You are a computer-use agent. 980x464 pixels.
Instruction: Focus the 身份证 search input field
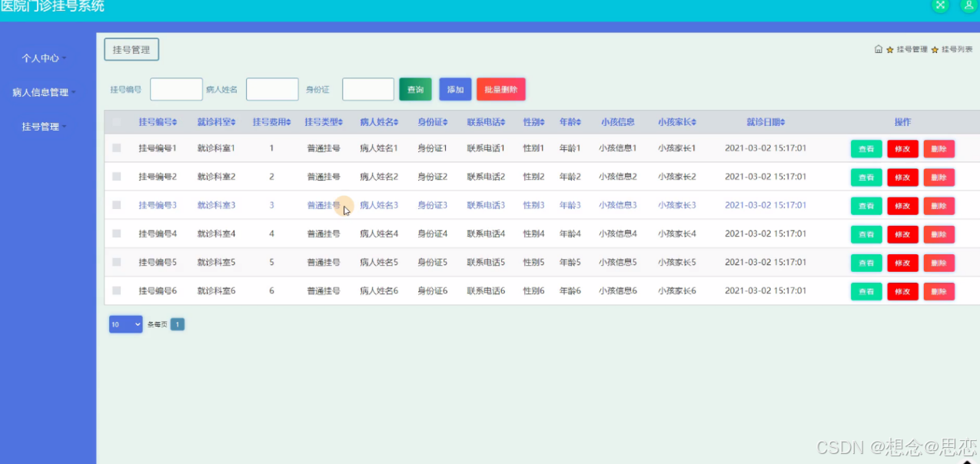click(368, 89)
